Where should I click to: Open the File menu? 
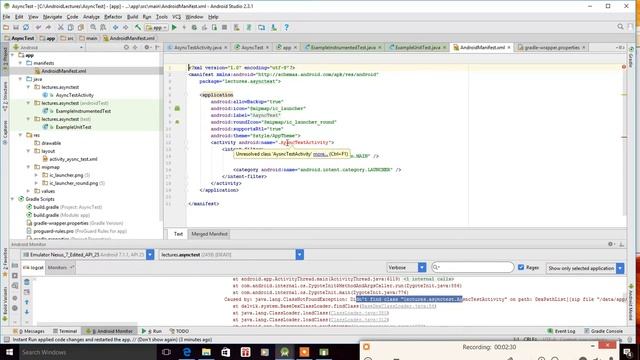(6, 17)
